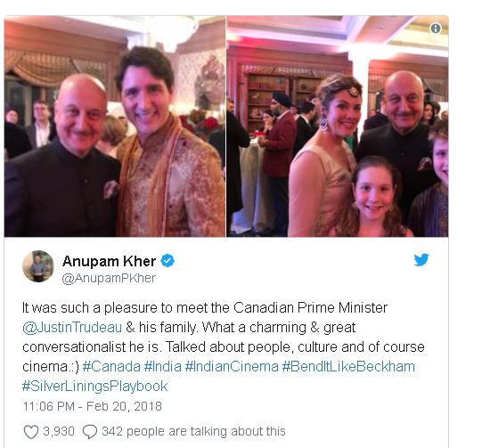Open the right photo with the family
The image size is (482, 448).
(337, 126)
